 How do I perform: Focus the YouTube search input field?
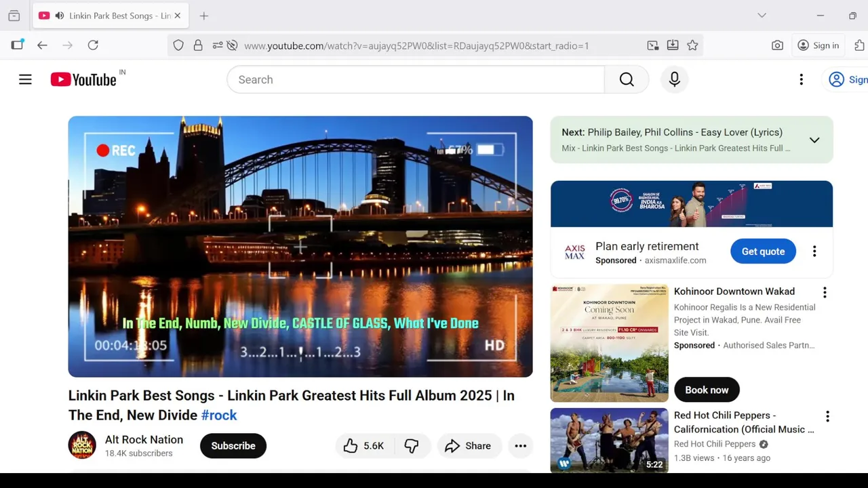coord(416,79)
